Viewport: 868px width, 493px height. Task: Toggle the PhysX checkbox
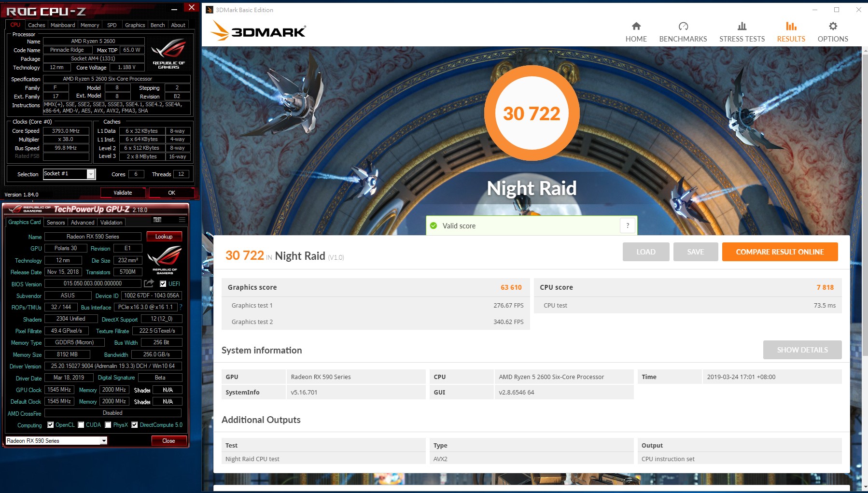108,425
